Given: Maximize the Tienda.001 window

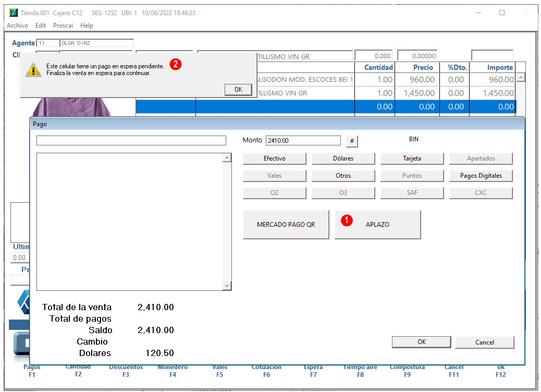Looking at the screenshot, I should point(502,13).
